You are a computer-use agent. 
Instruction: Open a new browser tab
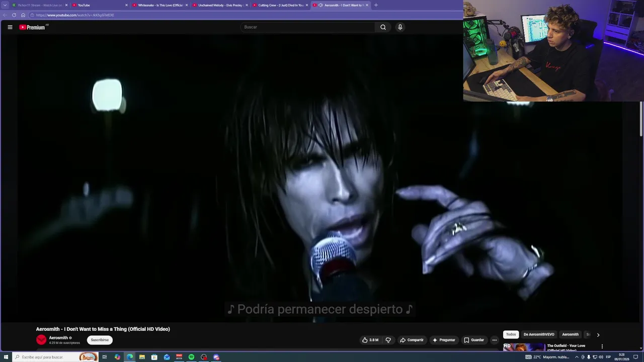point(376,5)
